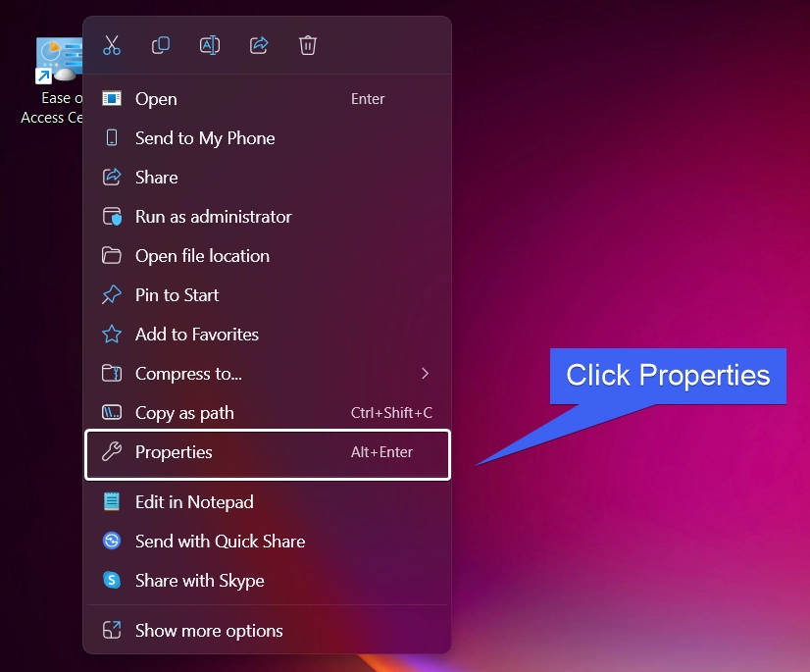This screenshot has height=672, width=810.
Task: Select Share with Skype
Action: coord(267,581)
